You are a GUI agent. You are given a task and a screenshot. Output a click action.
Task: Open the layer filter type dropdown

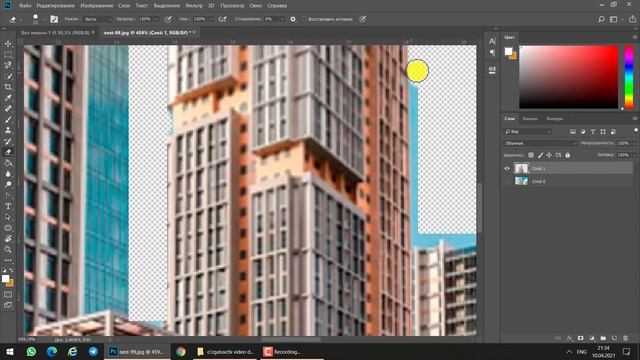point(527,132)
